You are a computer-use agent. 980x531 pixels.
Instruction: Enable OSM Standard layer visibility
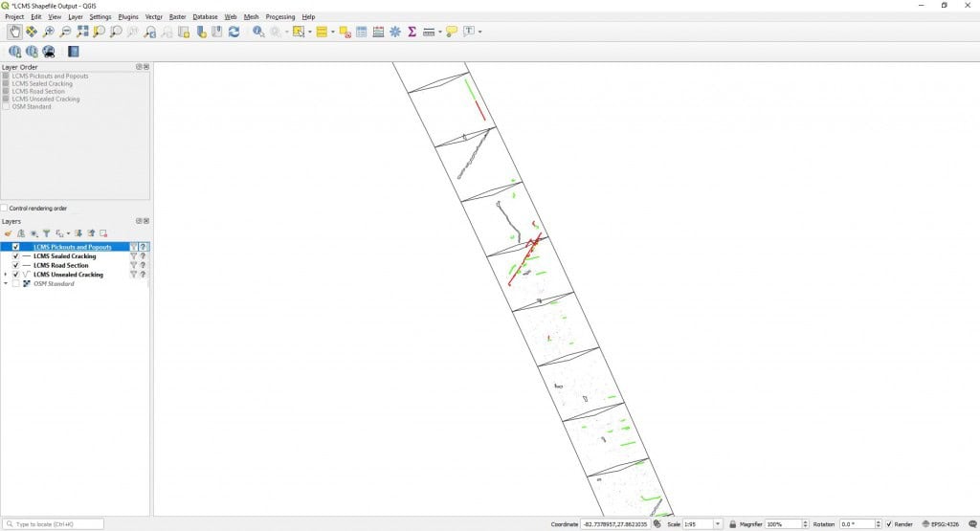coord(15,283)
